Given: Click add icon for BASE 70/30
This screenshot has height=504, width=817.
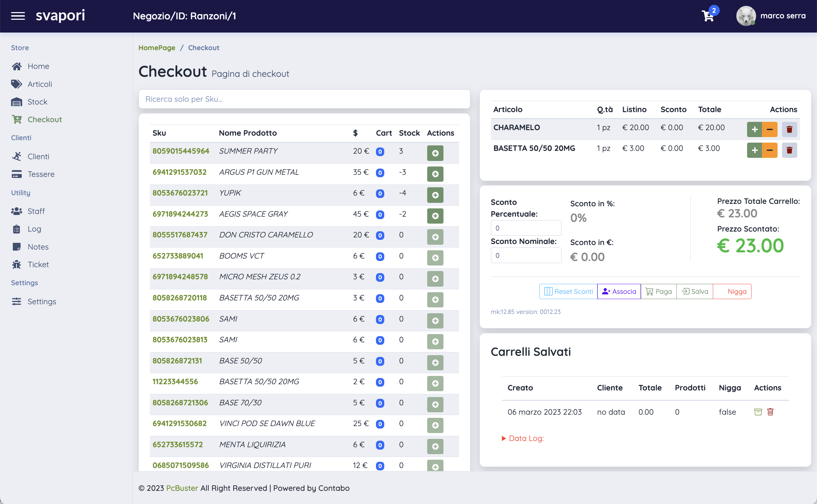Looking at the screenshot, I should click(435, 404).
